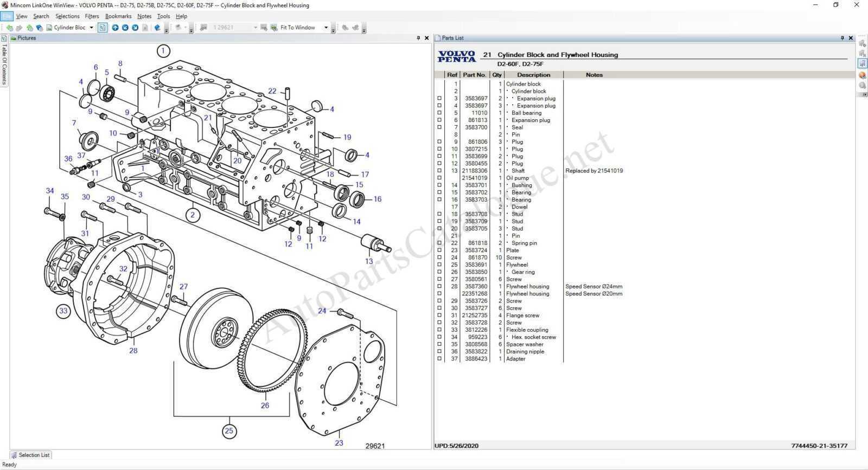The height and width of the screenshot is (470, 868).
Task: Open the View menu
Action: tap(22, 16)
